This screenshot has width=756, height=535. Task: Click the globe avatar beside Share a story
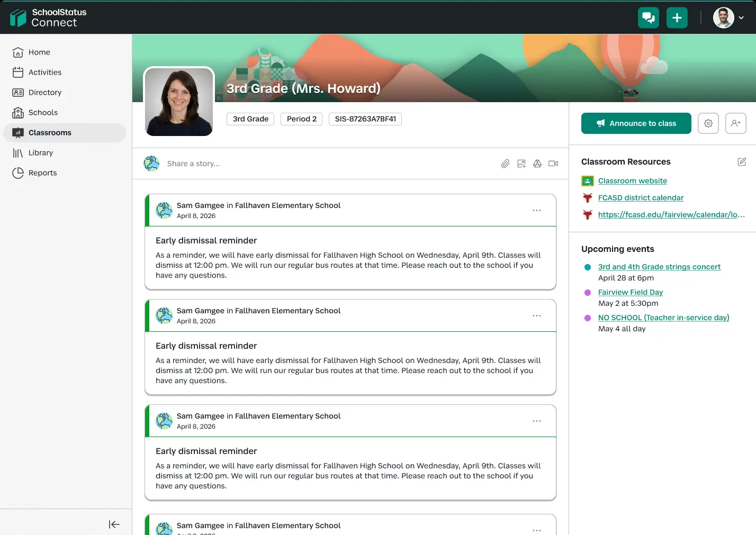click(x=151, y=164)
